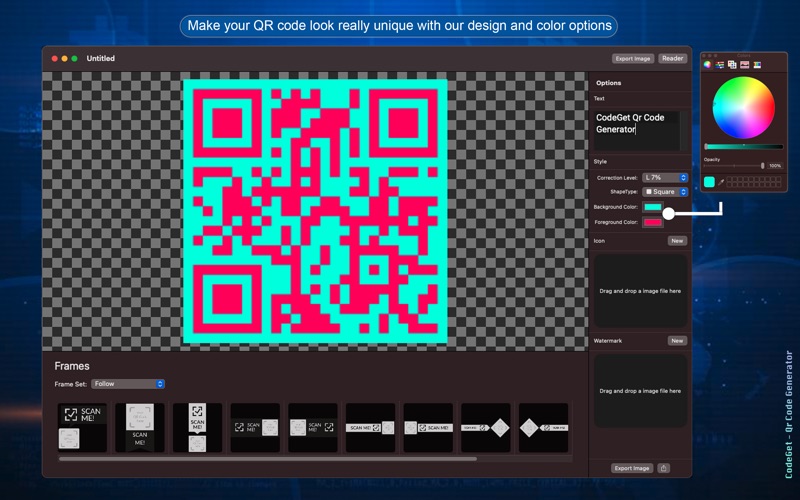Select eighth frame with diamond QR on right

(x=486, y=428)
